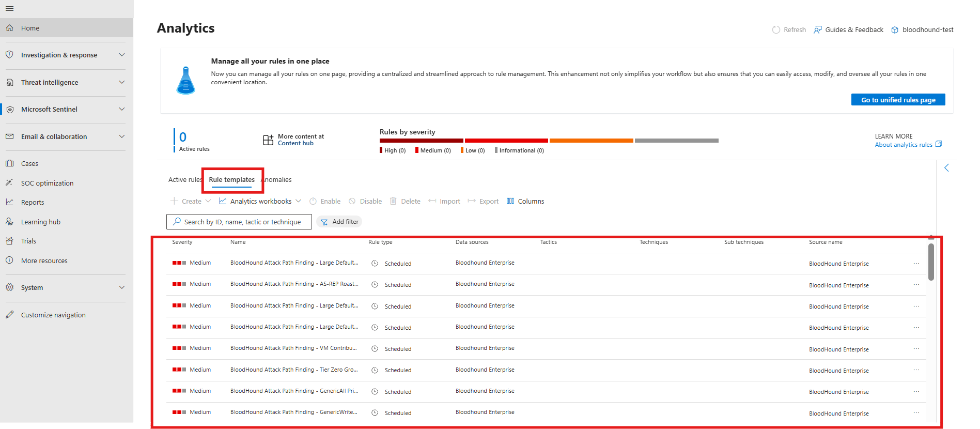Click the System gear icon
Screen dimensions: 980x429
click(9, 287)
